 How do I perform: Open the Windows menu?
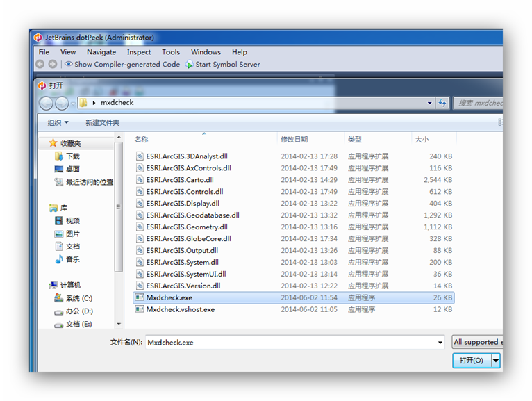(206, 52)
